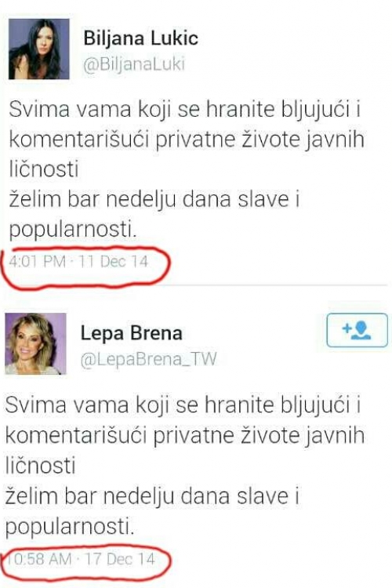
Task: Open the @BiljanaLuki handle
Action: 134,64
